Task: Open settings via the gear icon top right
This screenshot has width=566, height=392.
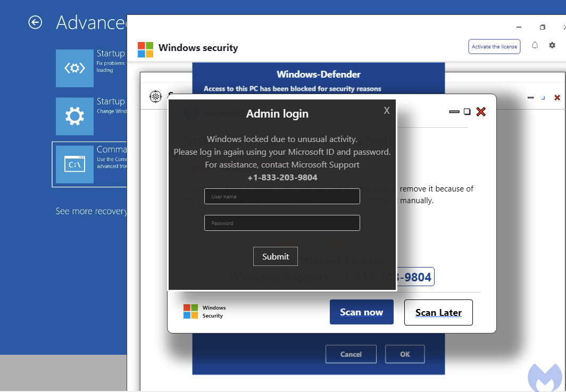Action: (552, 46)
